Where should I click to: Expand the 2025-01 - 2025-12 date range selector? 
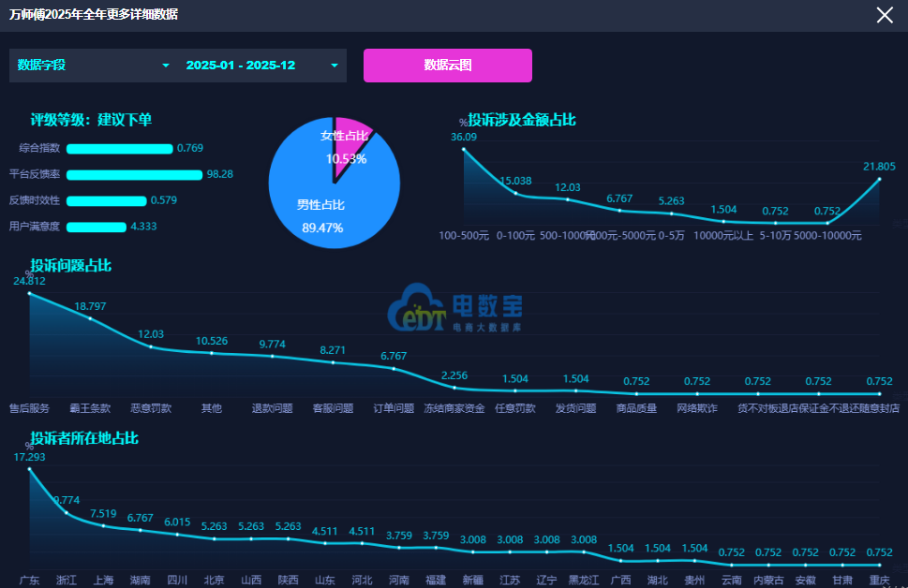[262, 66]
